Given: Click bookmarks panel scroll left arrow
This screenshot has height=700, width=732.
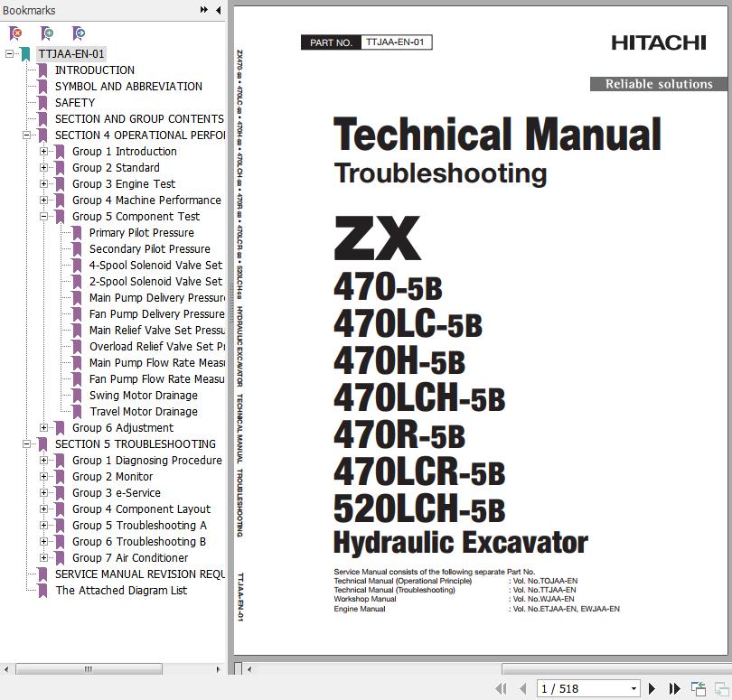Looking at the screenshot, I should click(x=6, y=669).
